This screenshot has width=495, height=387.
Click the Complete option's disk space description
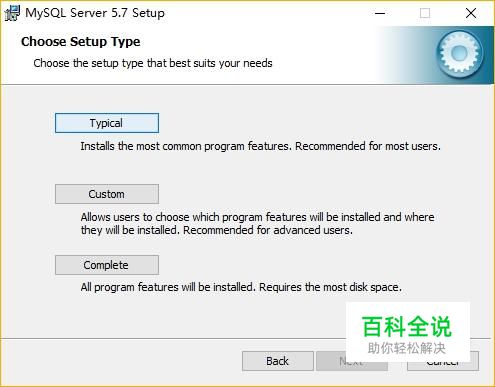pos(241,287)
